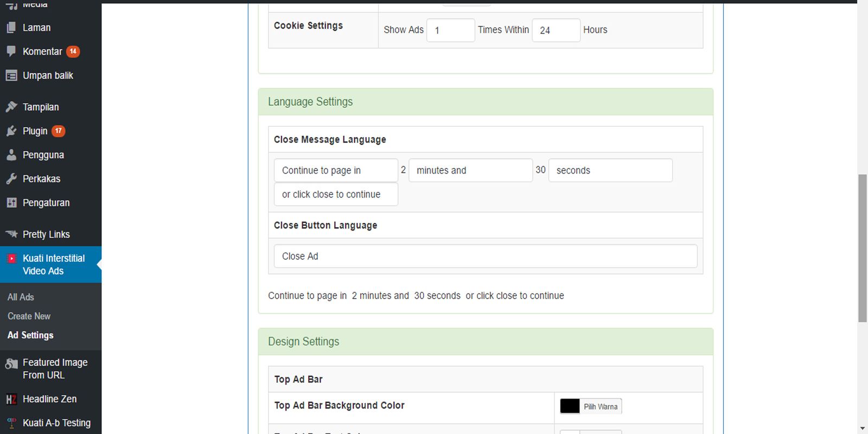Focus the Close Ad text field
Image resolution: width=868 pixels, height=434 pixels.
click(485, 256)
